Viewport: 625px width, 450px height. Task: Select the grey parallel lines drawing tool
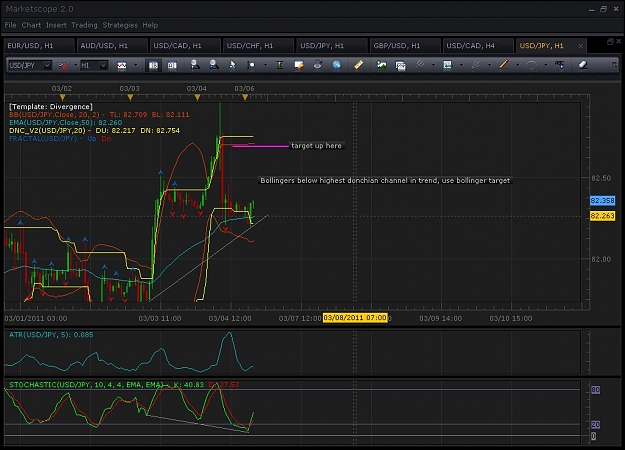(419, 65)
